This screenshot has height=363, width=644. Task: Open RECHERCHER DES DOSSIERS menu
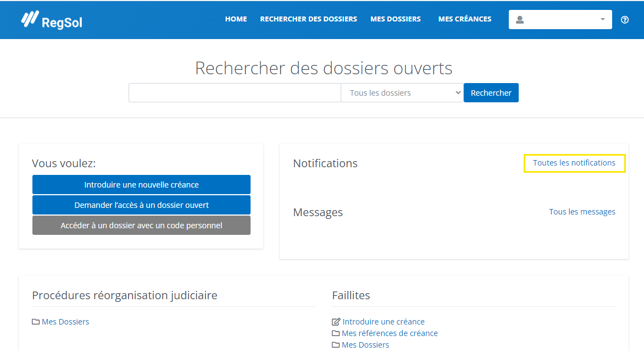tap(308, 19)
